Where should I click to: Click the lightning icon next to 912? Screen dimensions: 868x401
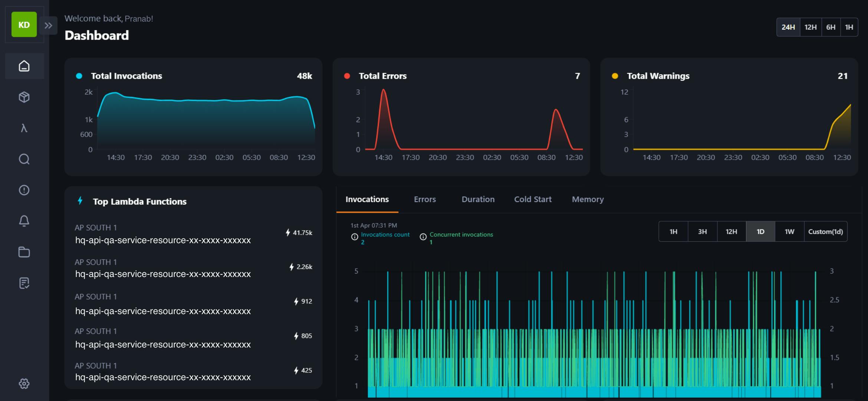coord(296,301)
